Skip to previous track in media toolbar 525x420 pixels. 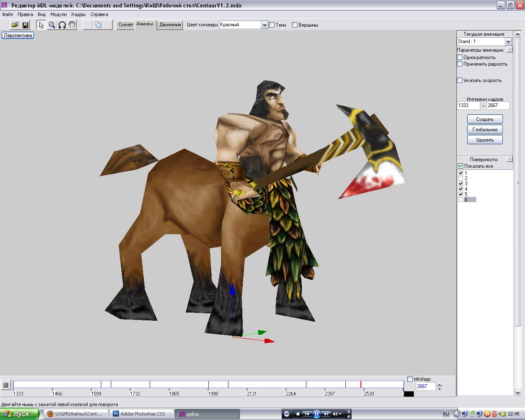(x=306, y=414)
